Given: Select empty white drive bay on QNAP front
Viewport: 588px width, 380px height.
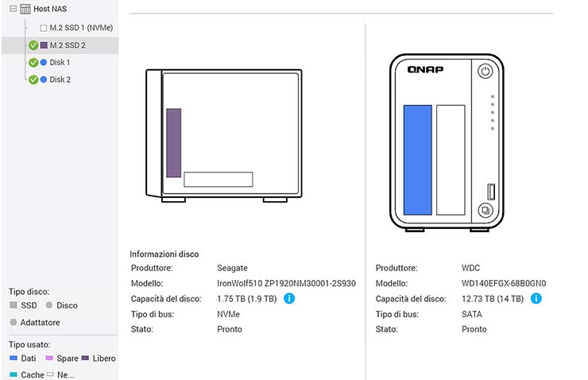Looking at the screenshot, I should click(450, 160).
